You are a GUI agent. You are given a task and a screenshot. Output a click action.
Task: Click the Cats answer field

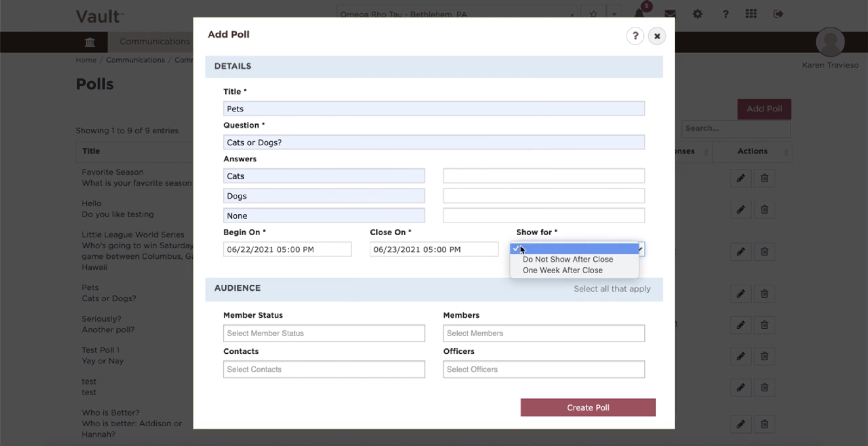pos(324,176)
